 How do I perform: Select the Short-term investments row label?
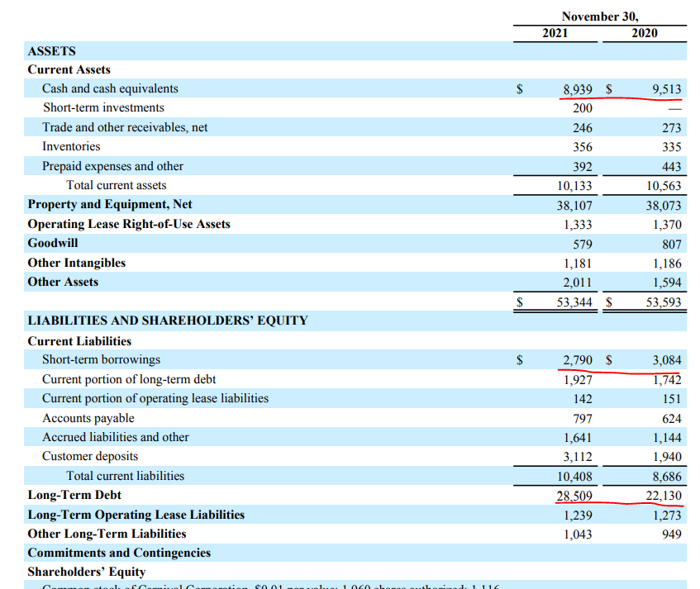pos(103,107)
